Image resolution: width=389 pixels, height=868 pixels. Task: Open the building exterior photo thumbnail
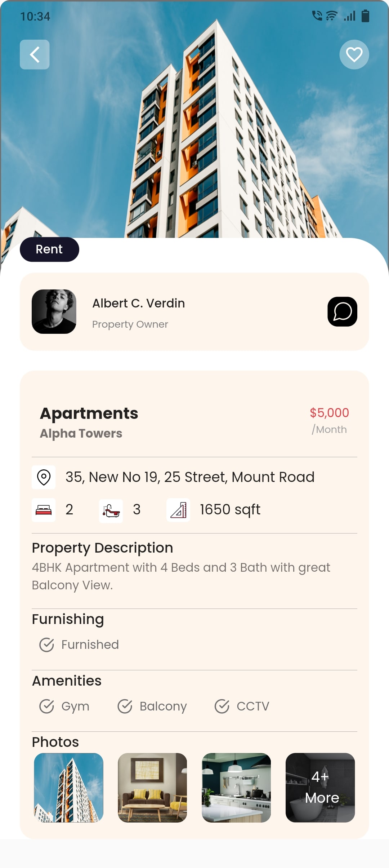(x=68, y=788)
